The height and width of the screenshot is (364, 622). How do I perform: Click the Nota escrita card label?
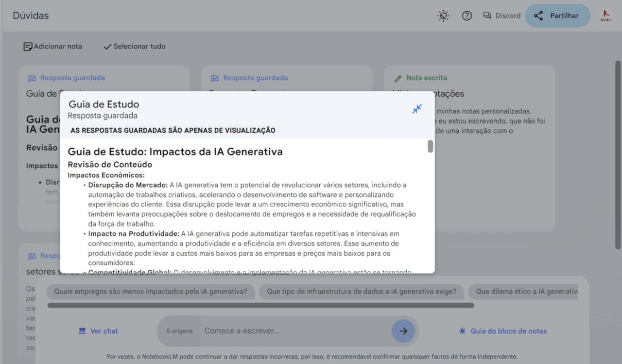click(x=427, y=78)
